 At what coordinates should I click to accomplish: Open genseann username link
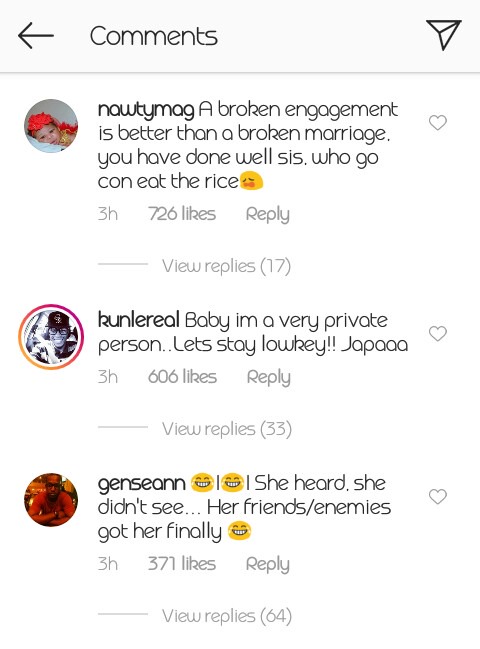point(142,484)
